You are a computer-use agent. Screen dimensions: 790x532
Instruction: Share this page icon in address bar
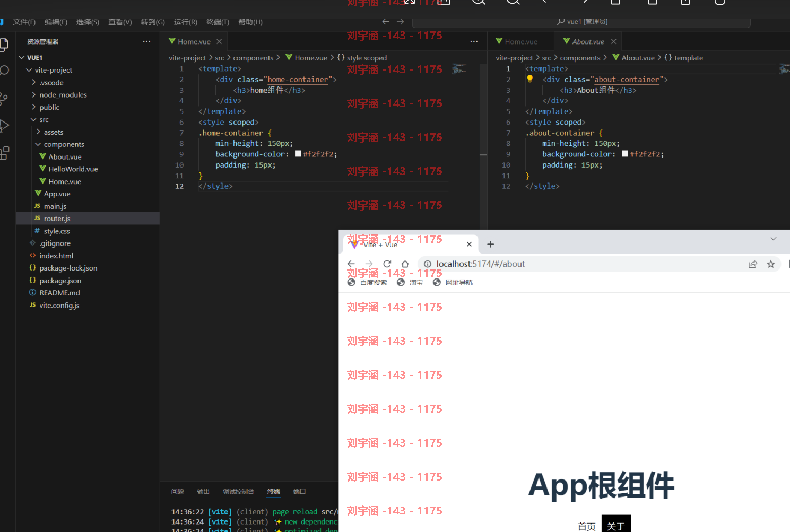753,264
